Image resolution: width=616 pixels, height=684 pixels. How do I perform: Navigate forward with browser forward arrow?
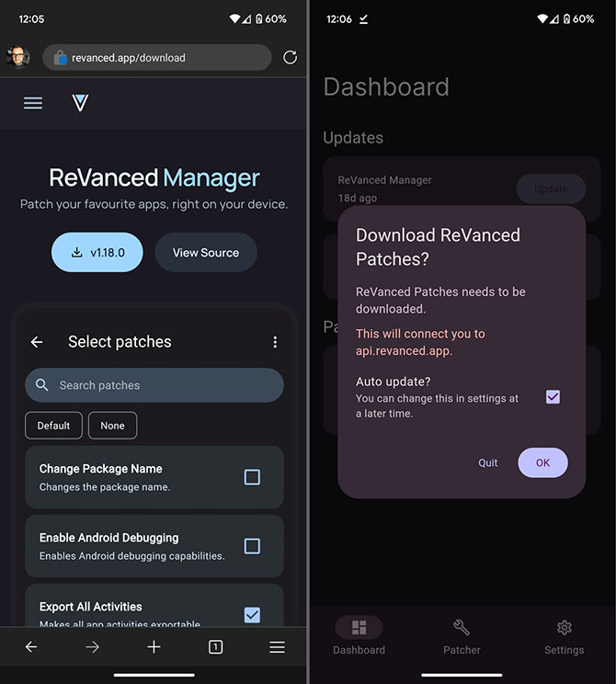[x=93, y=647]
